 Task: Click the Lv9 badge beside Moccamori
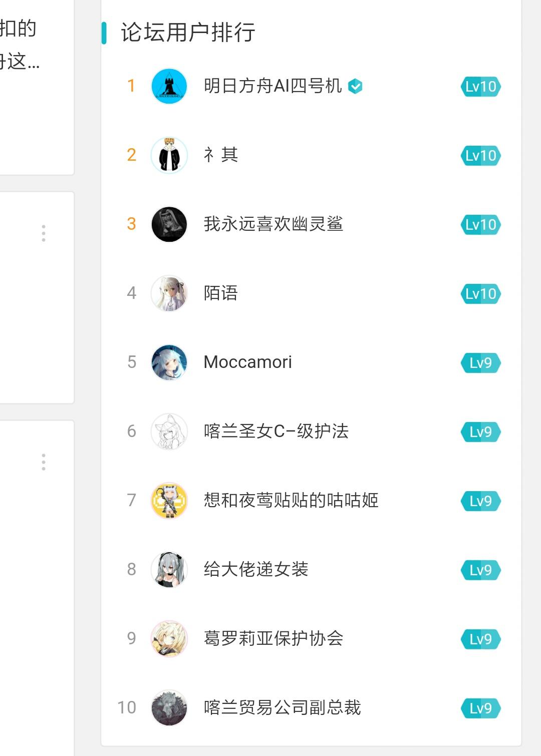pyautogui.click(x=481, y=363)
